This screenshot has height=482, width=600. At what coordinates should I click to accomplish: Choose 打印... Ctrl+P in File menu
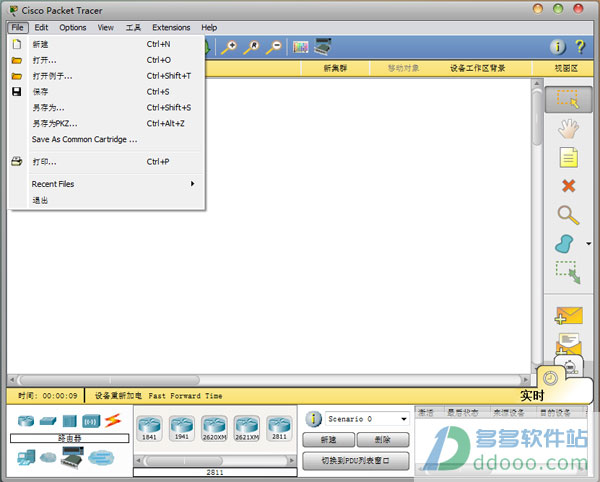[x=106, y=162]
